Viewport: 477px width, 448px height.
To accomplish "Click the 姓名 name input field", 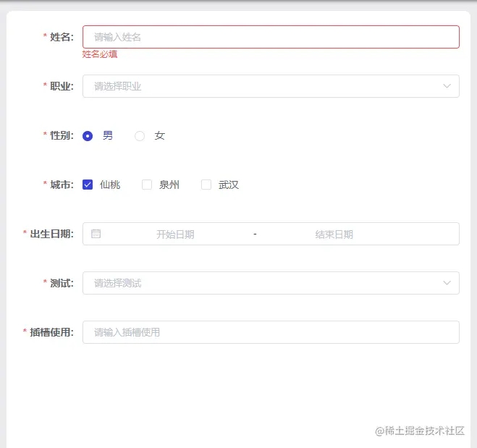I will coord(271,37).
